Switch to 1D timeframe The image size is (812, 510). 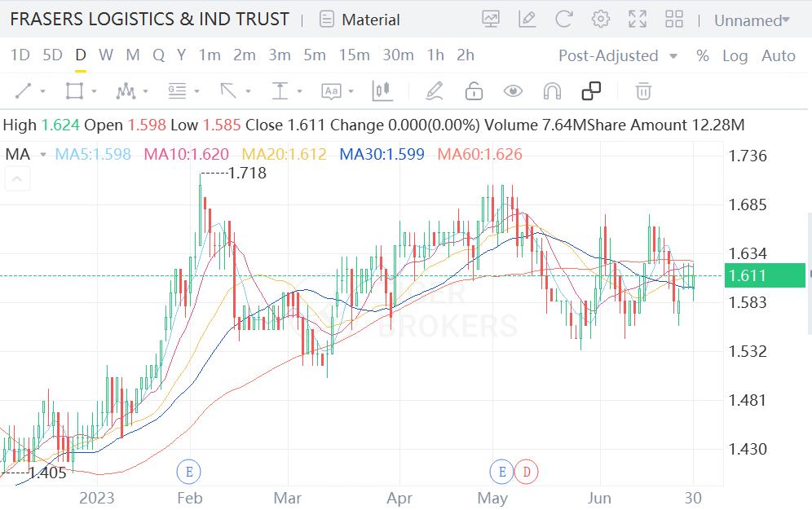[20, 55]
